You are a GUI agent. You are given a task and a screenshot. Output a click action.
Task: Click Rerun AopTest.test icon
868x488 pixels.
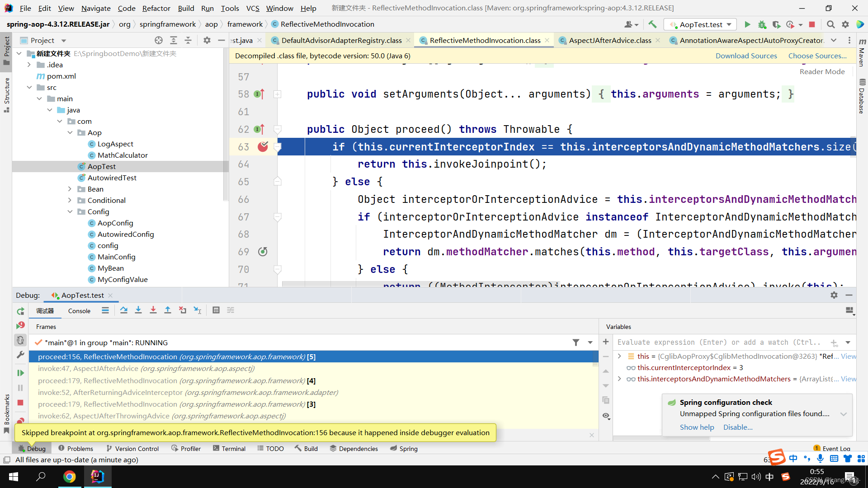20,311
